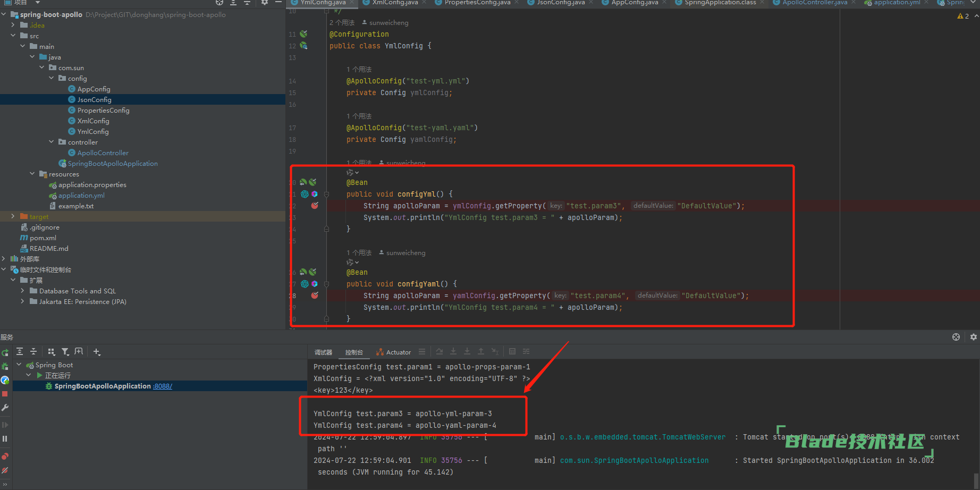Expand Jakarta EE: Persistence (JPA) node
The height and width of the screenshot is (490, 980).
coord(22,301)
